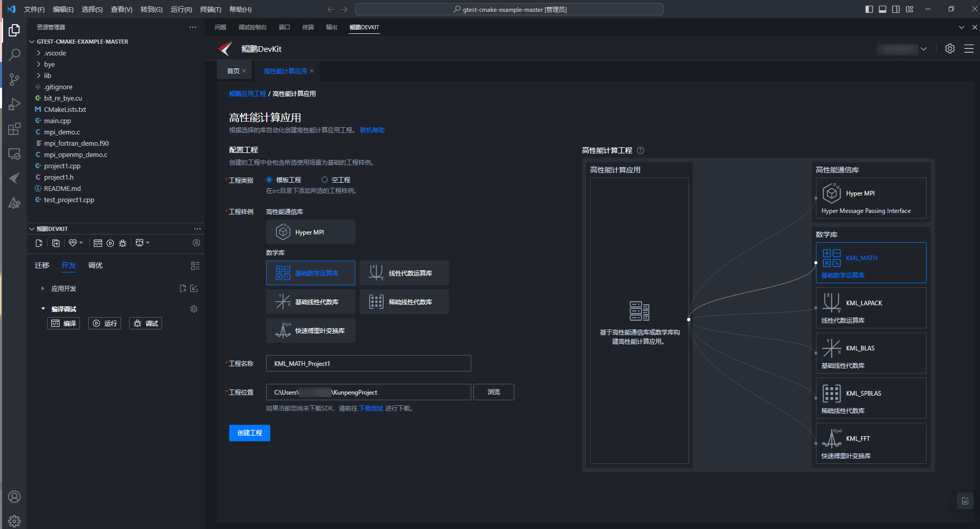Open the Manage gear in the activity bar
This screenshot has height=529, width=980.
14,521
